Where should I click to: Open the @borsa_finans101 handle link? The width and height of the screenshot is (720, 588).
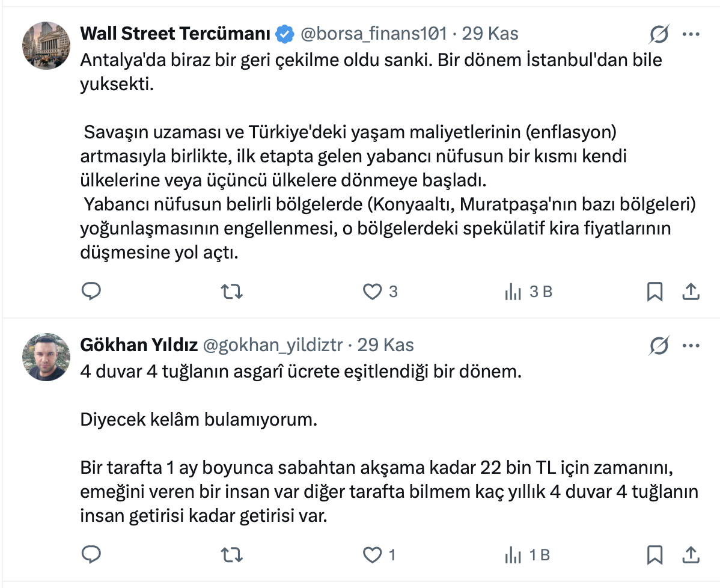(x=373, y=34)
